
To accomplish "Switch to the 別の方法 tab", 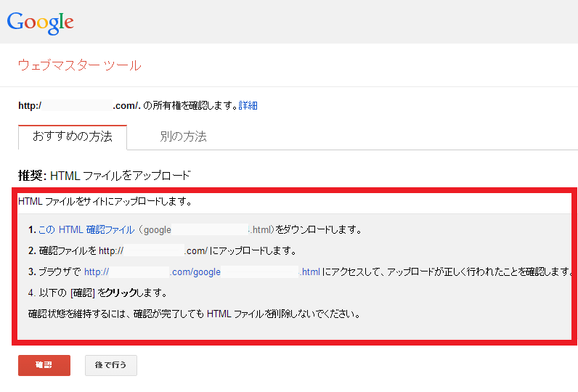I will [183, 136].
